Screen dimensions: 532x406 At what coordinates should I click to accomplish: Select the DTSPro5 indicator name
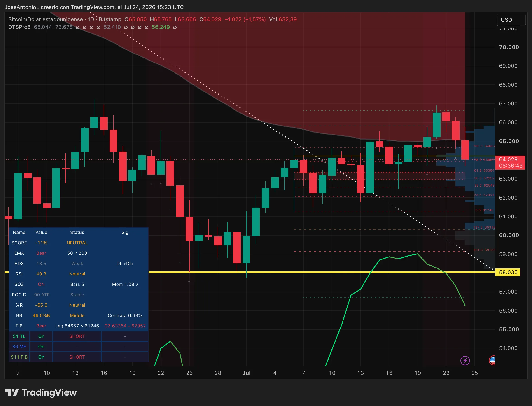[x=19, y=27]
